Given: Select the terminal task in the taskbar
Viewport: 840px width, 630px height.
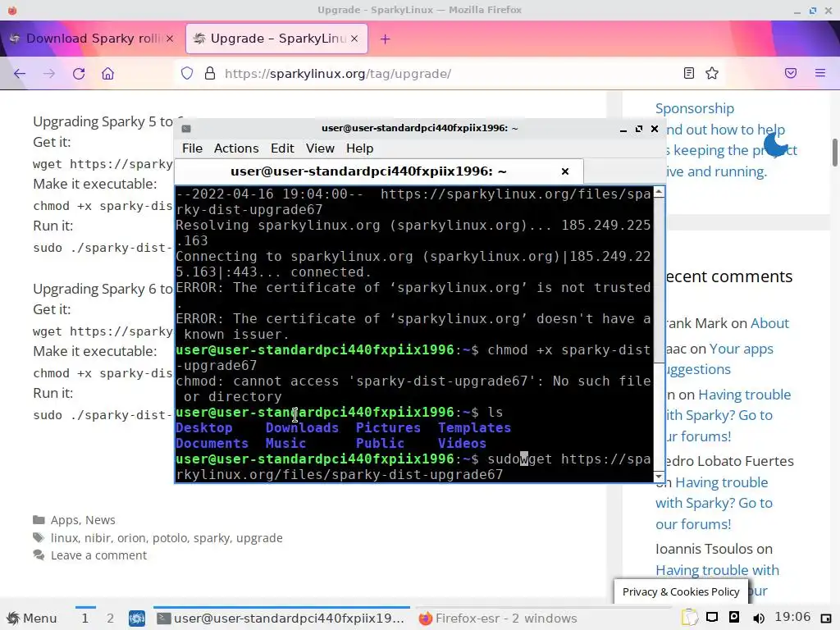Looking at the screenshot, I should point(282,619).
